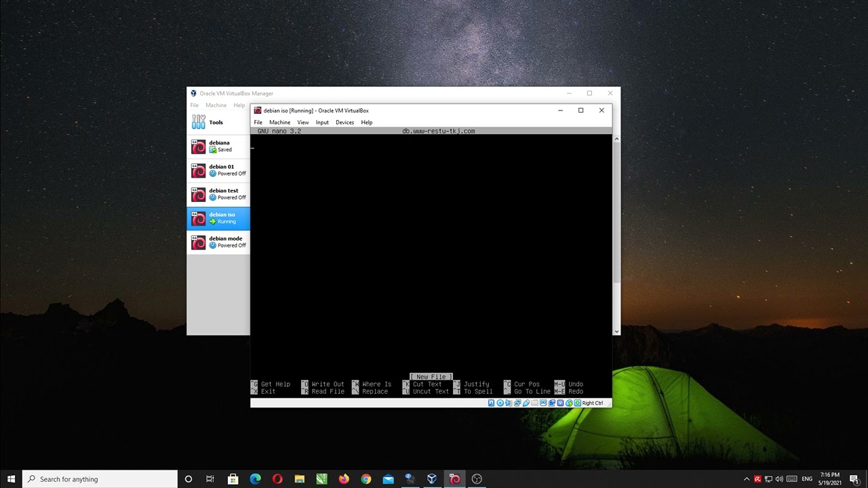Click nano Cut Text shortcut label
Image resolution: width=868 pixels, height=488 pixels.
click(427, 384)
